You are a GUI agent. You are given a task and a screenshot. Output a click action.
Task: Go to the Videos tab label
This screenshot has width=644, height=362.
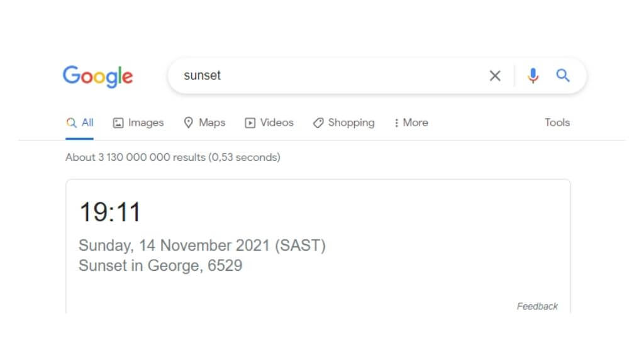(277, 123)
